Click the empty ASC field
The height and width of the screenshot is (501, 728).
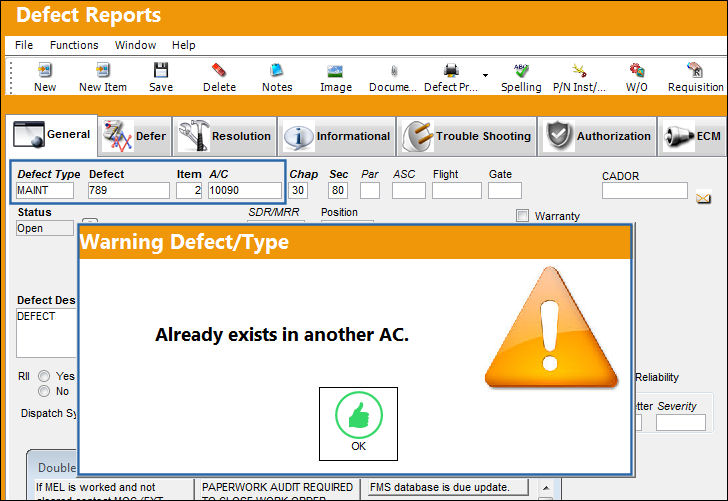point(409,190)
